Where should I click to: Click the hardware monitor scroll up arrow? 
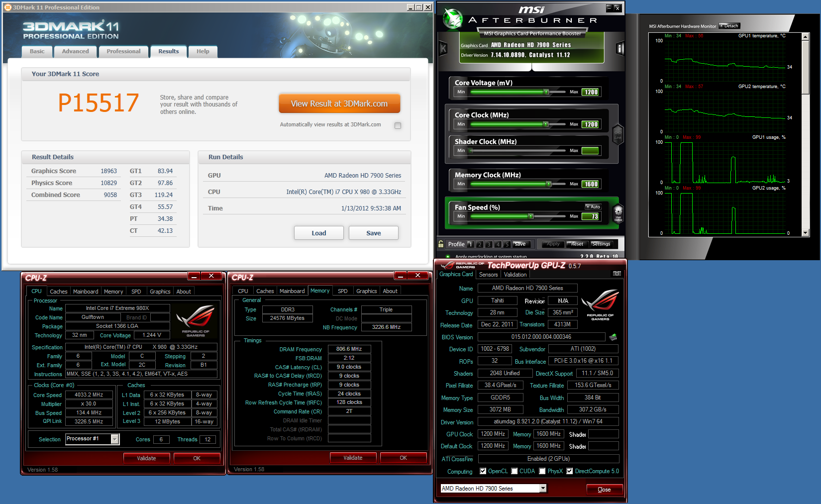tap(805, 37)
